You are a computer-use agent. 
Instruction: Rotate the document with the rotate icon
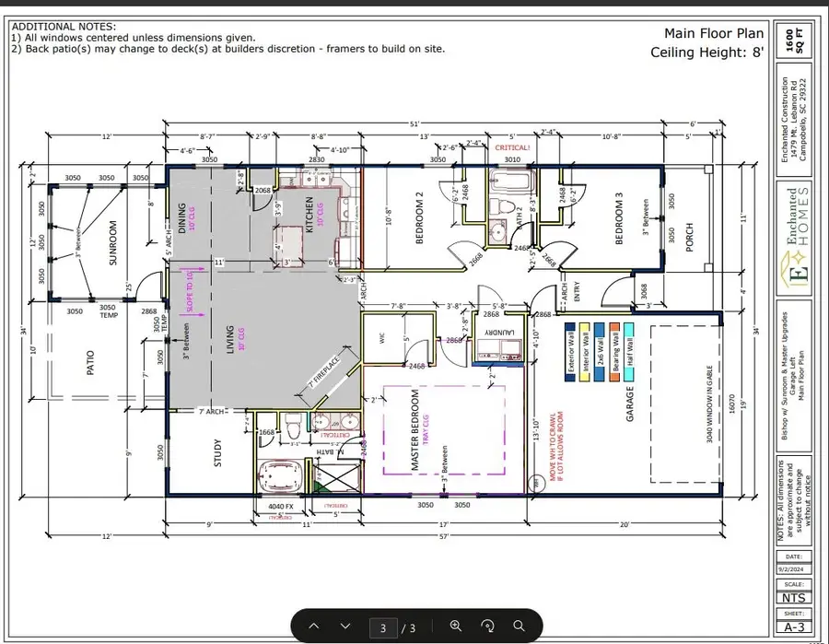pos(485,626)
